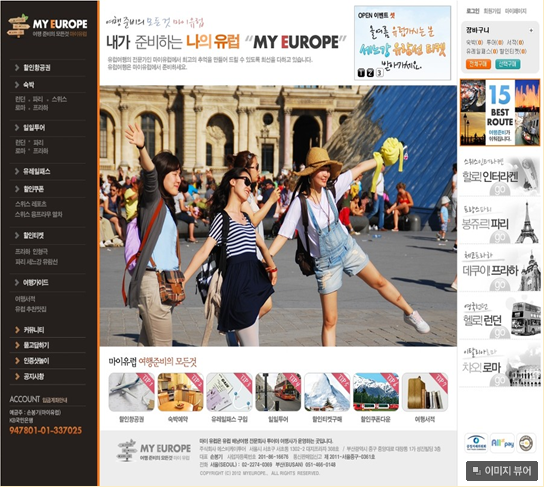Click the All pay badge icon
544x487 pixels.
[502, 443]
